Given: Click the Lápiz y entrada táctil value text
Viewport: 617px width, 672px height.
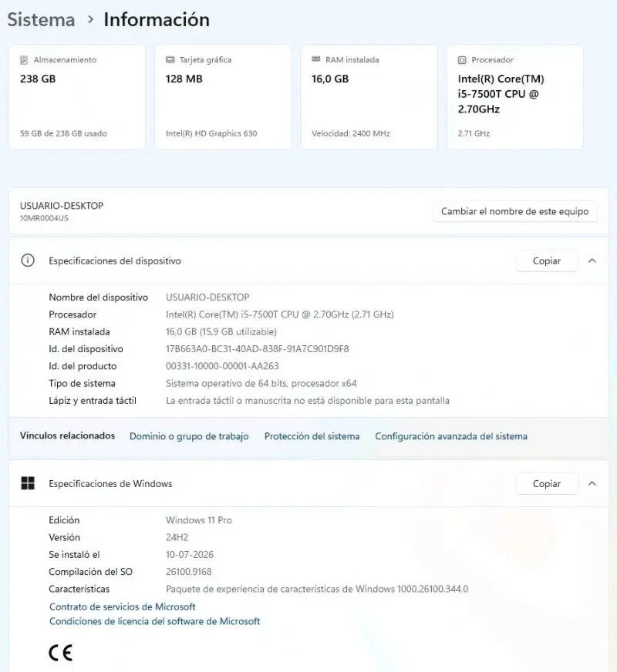Looking at the screenshot, I should pos(308,401).
